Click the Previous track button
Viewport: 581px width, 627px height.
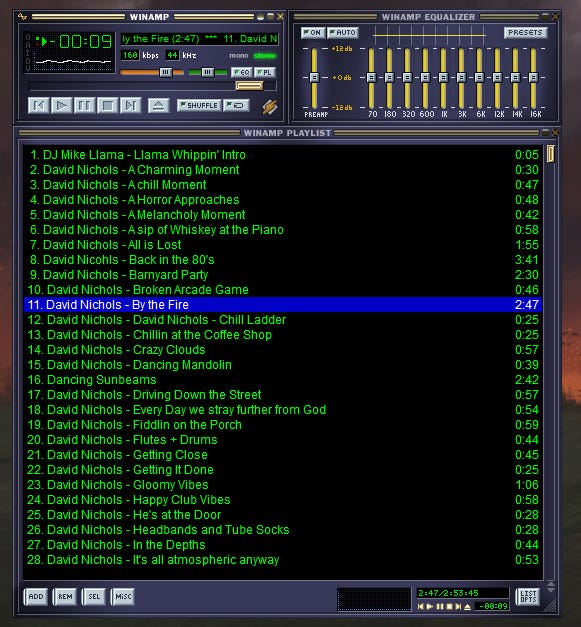click(x=39, y=106)
